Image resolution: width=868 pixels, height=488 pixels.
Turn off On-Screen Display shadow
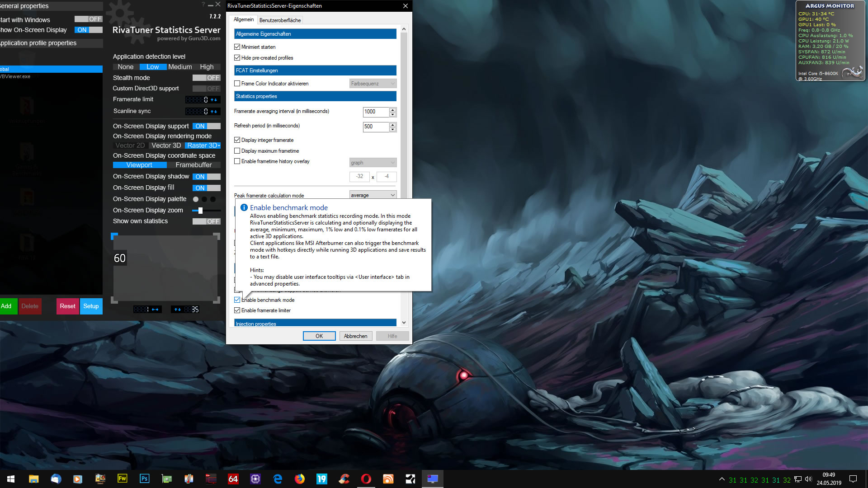[207, 177]
